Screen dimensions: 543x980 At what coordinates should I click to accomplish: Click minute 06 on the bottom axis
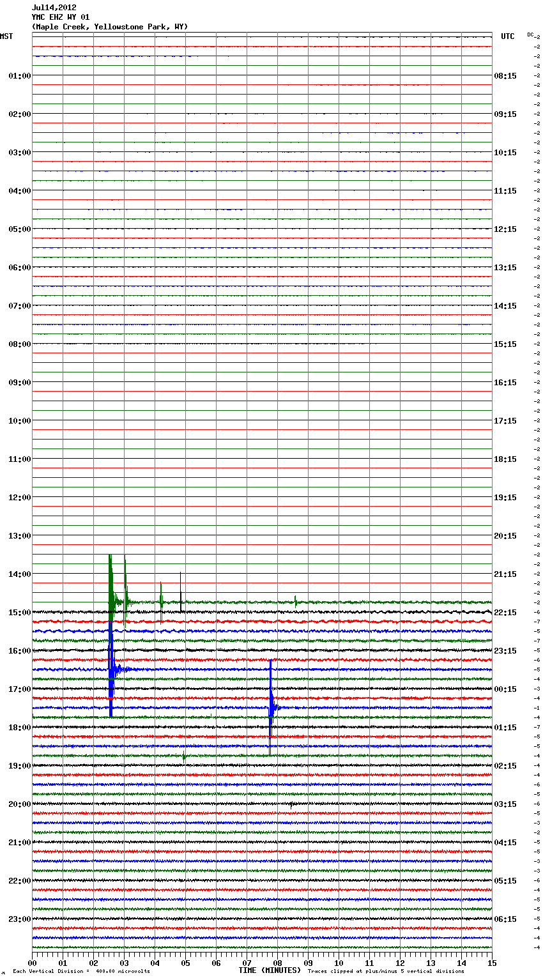[x=217, y=963]
